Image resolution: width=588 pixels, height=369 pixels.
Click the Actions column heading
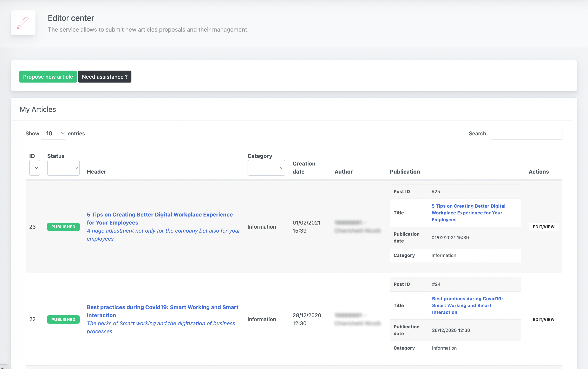pos(538,171)
